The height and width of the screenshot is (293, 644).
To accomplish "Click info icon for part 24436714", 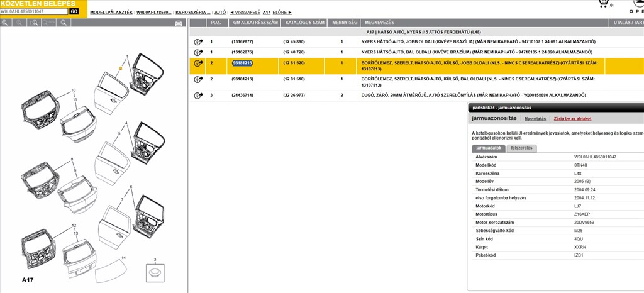I will pyautogui.click(x=198, y=95).
